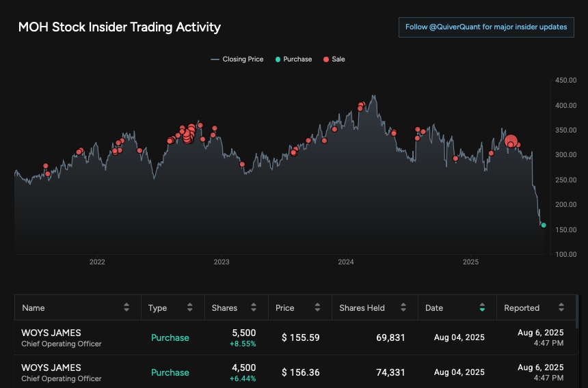Toggle Closing Price legend entry
Image resolution: width=588 pixels, height=388 pixels.
[237, 59]
